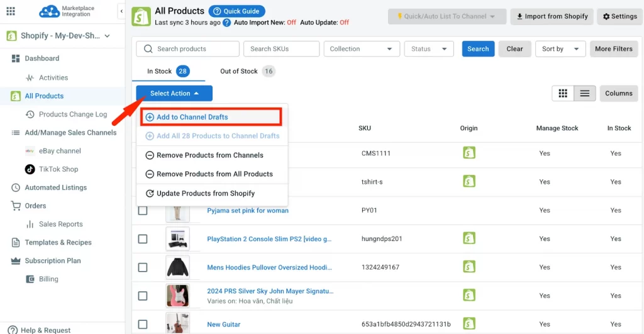This screenshot has width=644, height=334.
Task: Click the TikTok Shop logo icon
Action: coord(30,169)
